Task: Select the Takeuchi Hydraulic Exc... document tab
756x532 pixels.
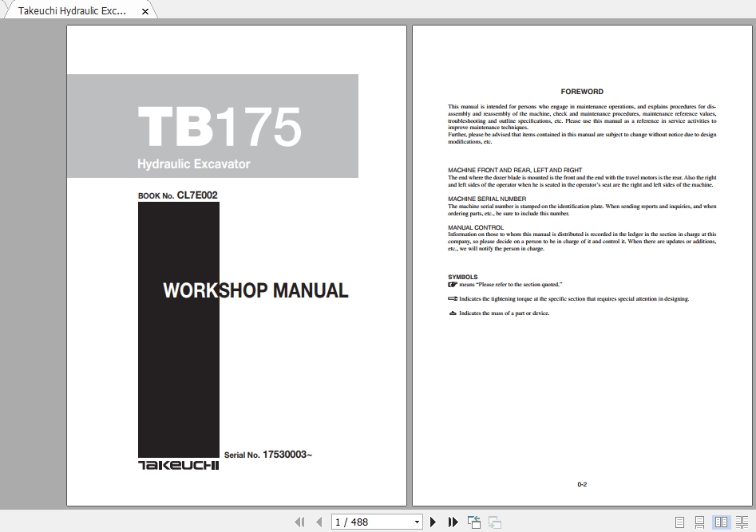Action: 72,11
